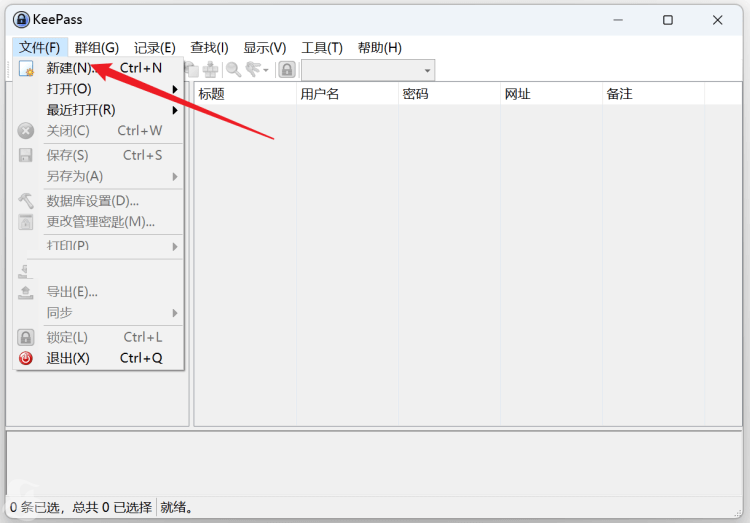Click the hammer Database Settings icon
This screenshot has width=750, height=523.
pos(26,201)
